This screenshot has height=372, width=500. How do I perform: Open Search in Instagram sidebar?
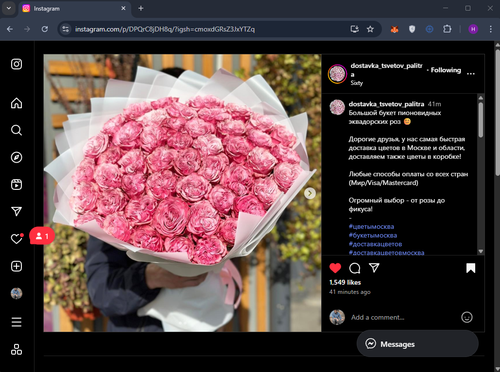[x=16, y=130]
